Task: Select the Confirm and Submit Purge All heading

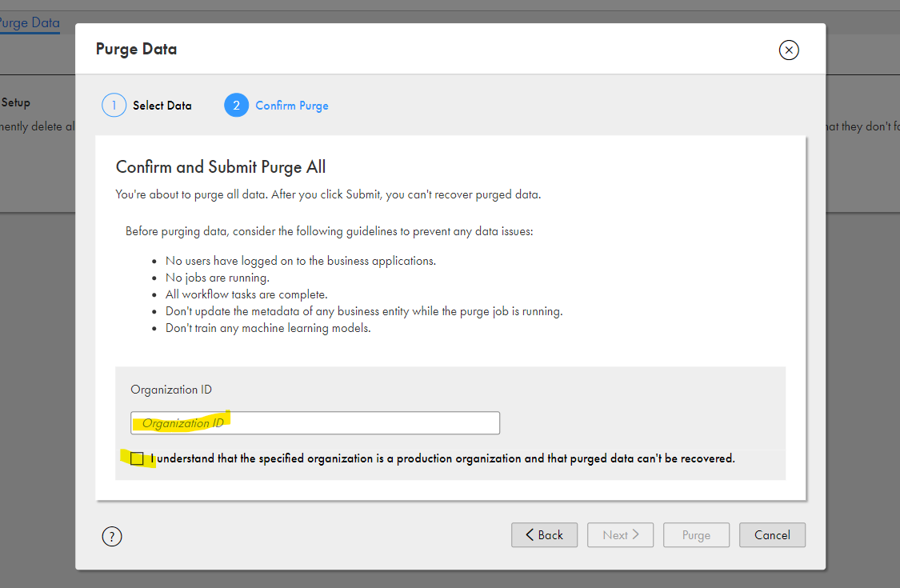Action: (x=221, y=167)
